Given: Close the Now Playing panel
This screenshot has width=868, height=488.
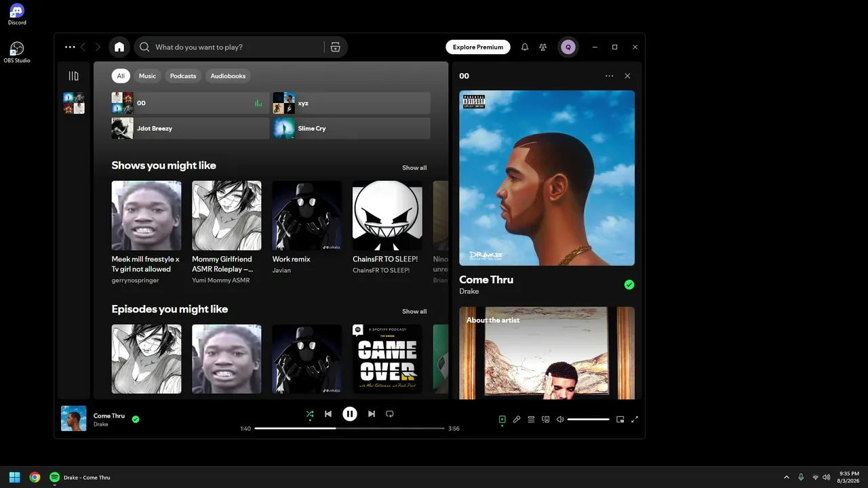Looking at the screenshot, I should [x=627, y=76].
